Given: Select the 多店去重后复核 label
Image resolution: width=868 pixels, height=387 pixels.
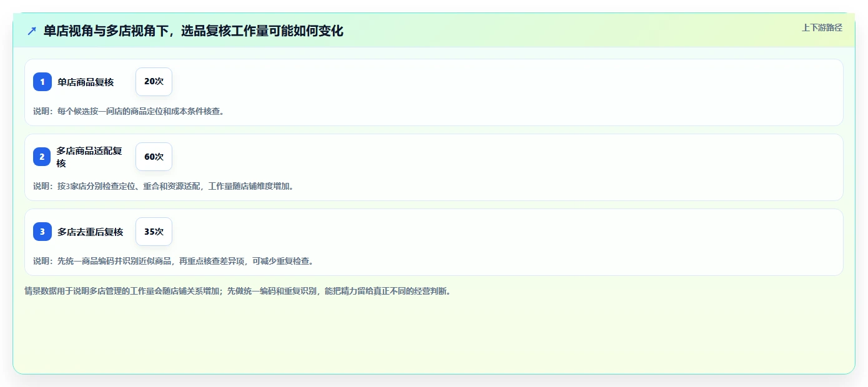Looking at the screenshot, I should [x=90, y=232].
